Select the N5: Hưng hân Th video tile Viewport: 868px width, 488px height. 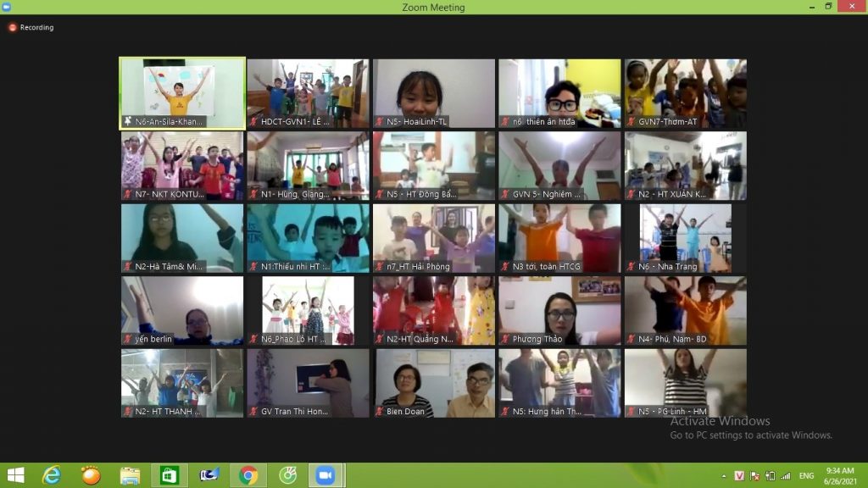click(x=559, y=384)
